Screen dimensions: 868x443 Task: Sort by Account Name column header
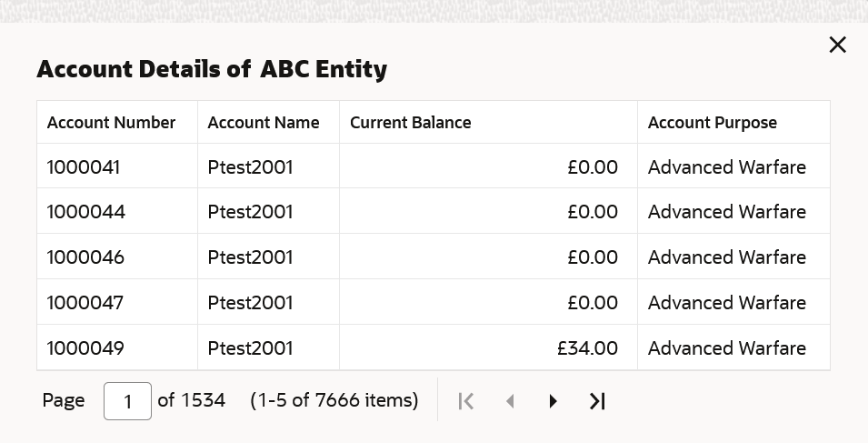264,123
